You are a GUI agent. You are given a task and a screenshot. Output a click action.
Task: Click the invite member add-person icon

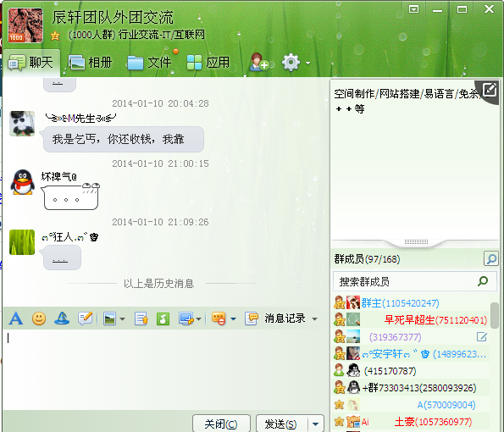pos(259,62)
